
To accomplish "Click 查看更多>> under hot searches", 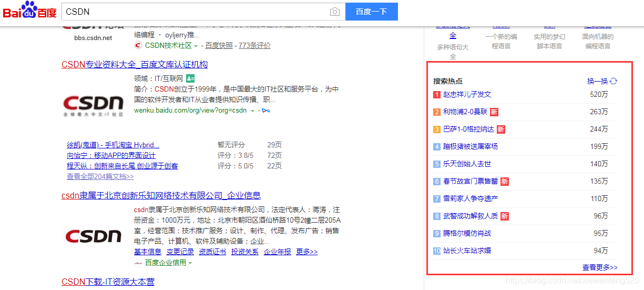I will pyautogui.click(x=600, y=267).
